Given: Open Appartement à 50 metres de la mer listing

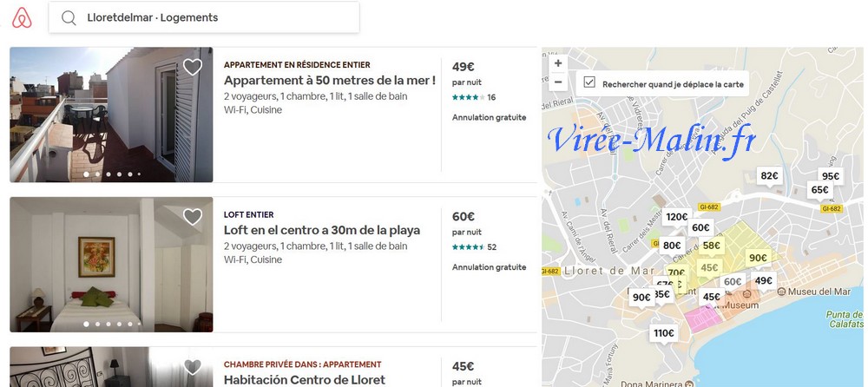Looking at the screenshot, I should pos(329,81).
